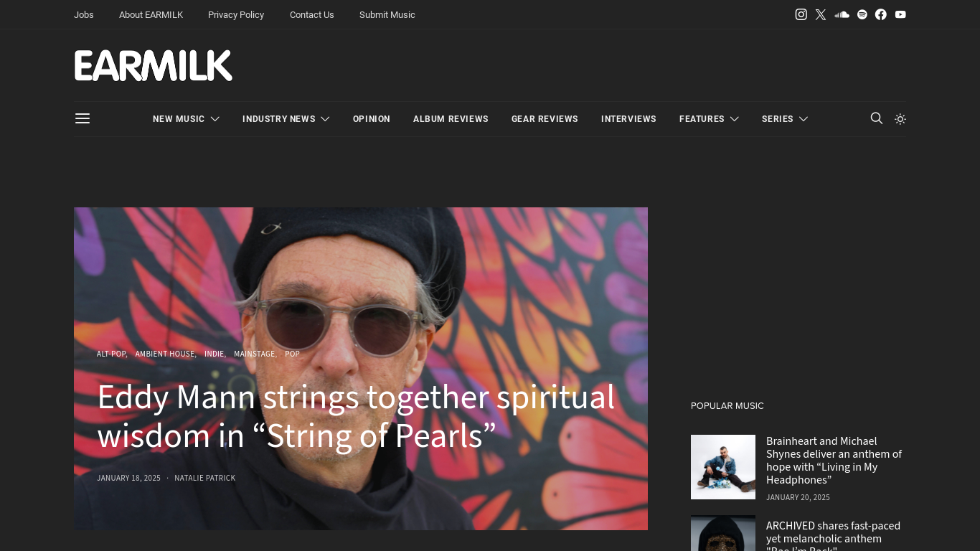Open the Submit Music link

[387, 14]
